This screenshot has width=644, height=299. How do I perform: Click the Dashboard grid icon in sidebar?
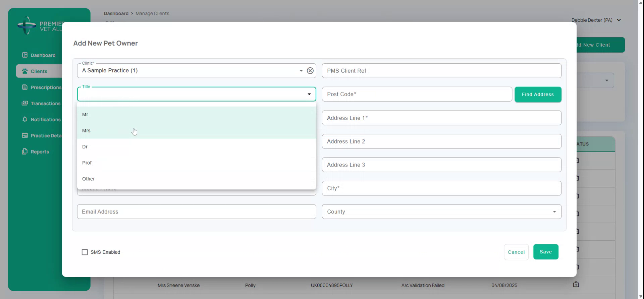(x=25, y=55)
